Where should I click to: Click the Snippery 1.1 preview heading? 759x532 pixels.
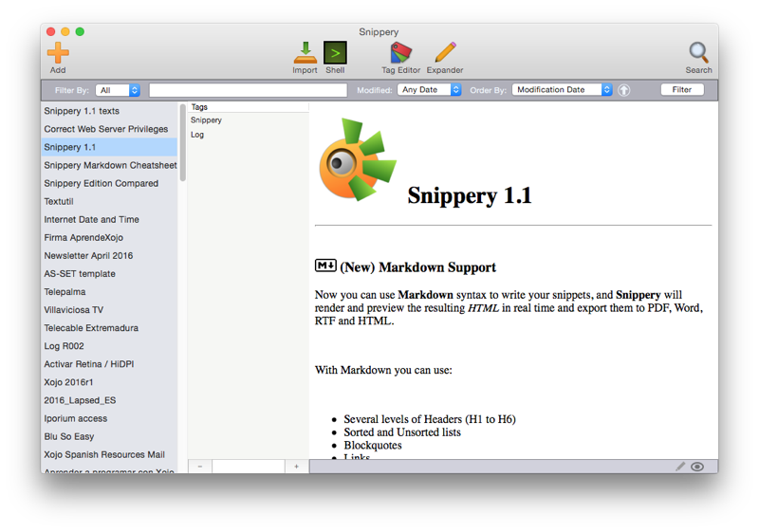470,195
